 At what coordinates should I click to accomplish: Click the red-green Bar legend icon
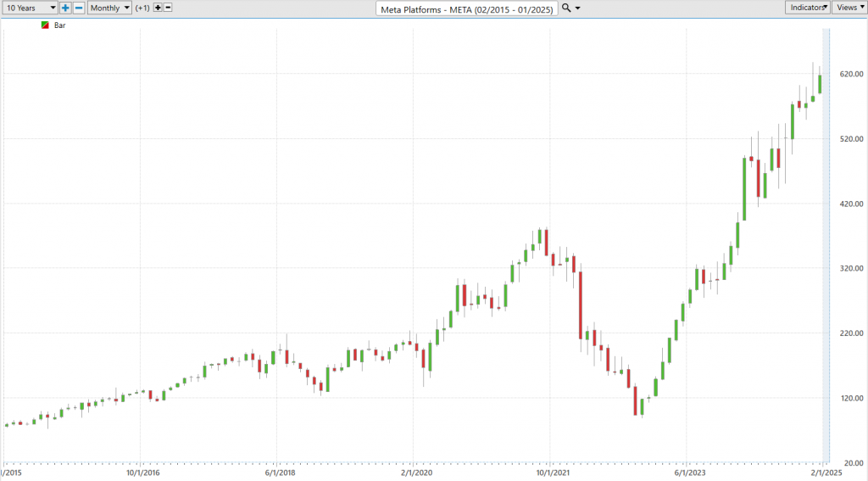[46, 25]
